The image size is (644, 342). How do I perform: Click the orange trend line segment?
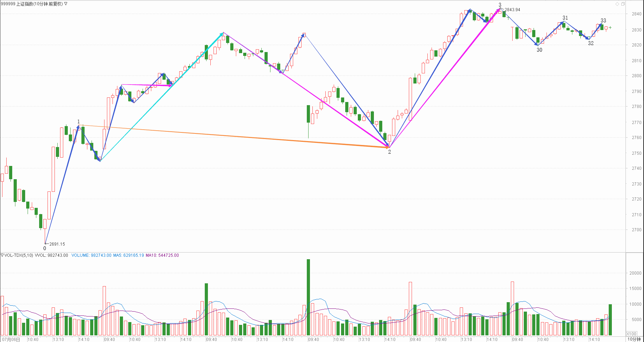(x=234, y=136)
